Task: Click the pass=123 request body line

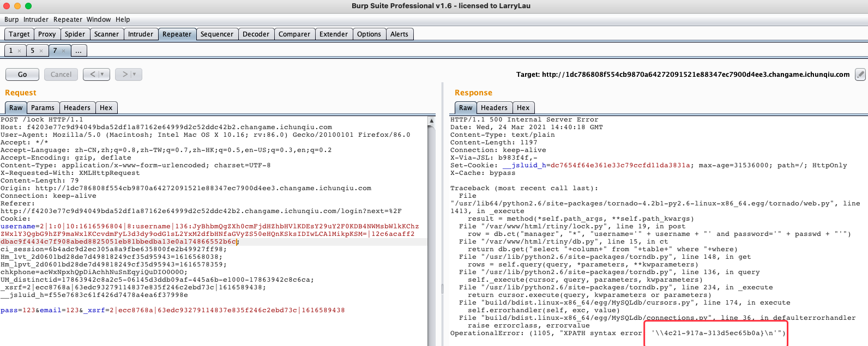Action: point(173,310)
